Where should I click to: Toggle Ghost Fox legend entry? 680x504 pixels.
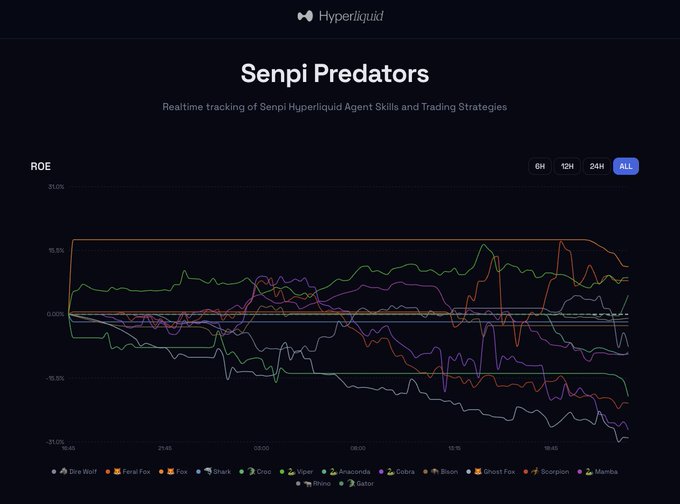[x=495, y=471]
